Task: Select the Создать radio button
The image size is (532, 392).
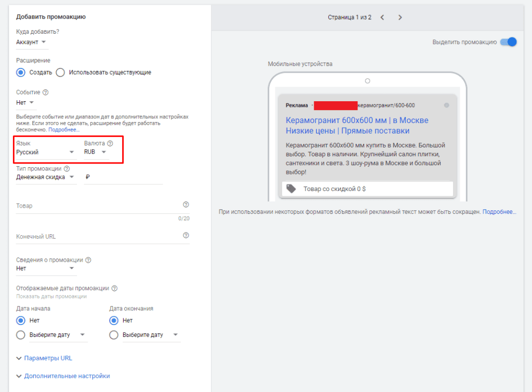Action: tap(21, 73)
